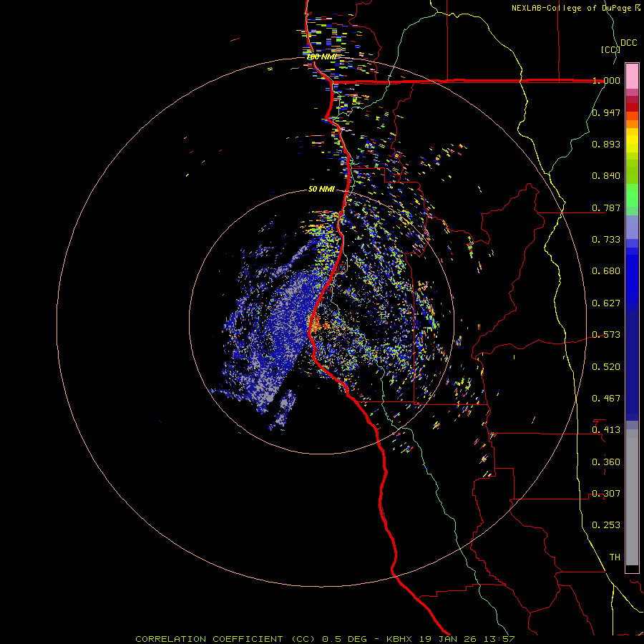The image size is (644, 644).
Task: Click the 0.680 scale value
Action: coord(606,271)
